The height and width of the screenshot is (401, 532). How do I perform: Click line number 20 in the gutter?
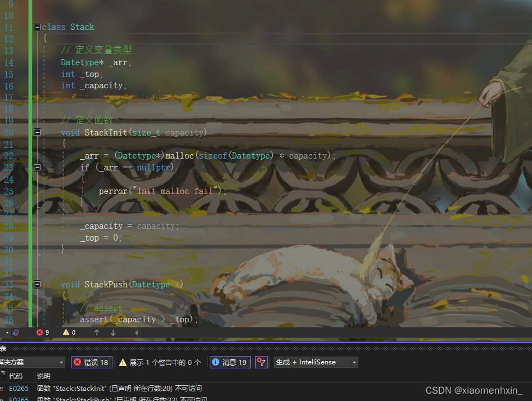click(8, 133)
